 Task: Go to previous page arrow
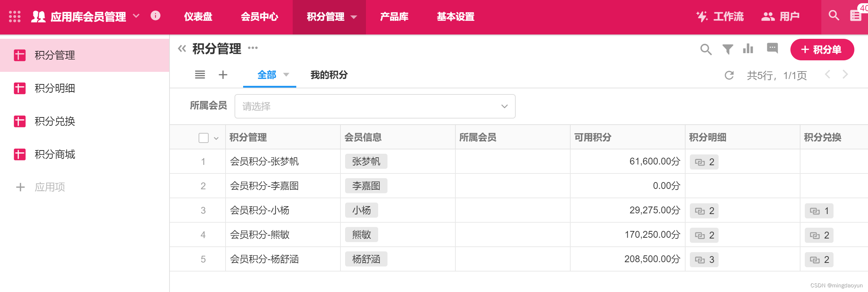coord(827,75)
